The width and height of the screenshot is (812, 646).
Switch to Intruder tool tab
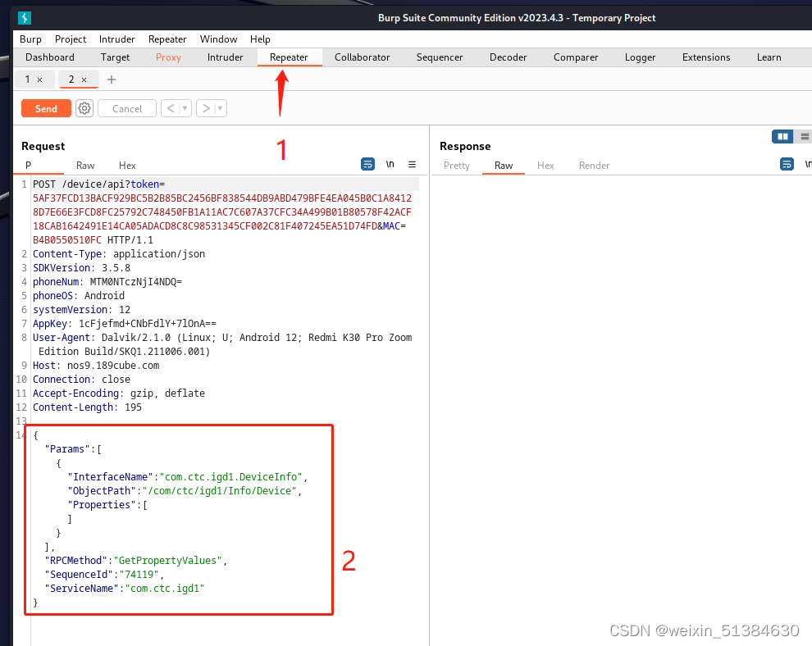pyautogui.click(x=226, y=57)
